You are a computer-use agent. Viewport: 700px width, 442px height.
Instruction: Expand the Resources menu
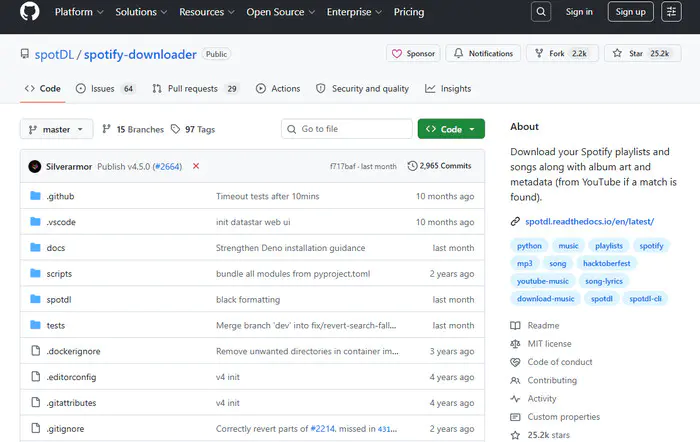tap(207, 12)
